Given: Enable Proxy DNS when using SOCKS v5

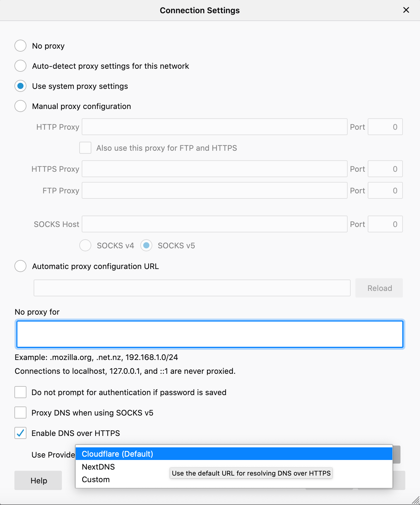Looking at the screenshot, I should pyautogui.click(x=20, y=413).
